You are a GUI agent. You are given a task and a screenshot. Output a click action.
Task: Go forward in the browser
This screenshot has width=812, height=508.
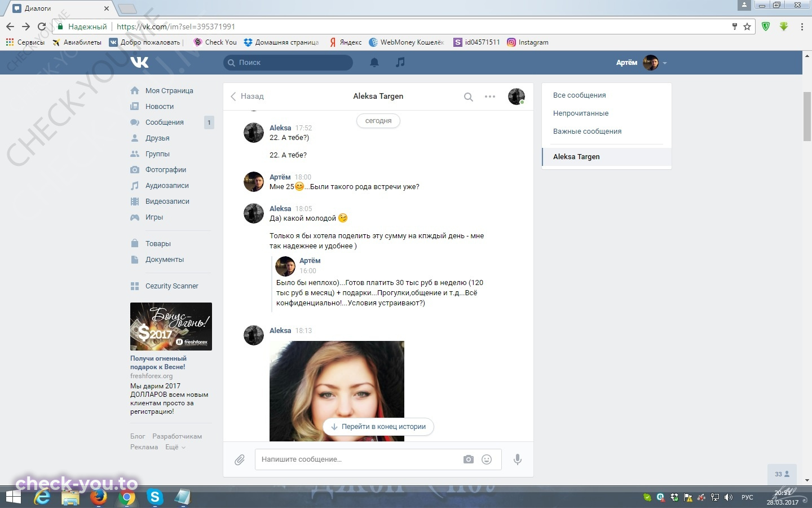coord(26,27)
